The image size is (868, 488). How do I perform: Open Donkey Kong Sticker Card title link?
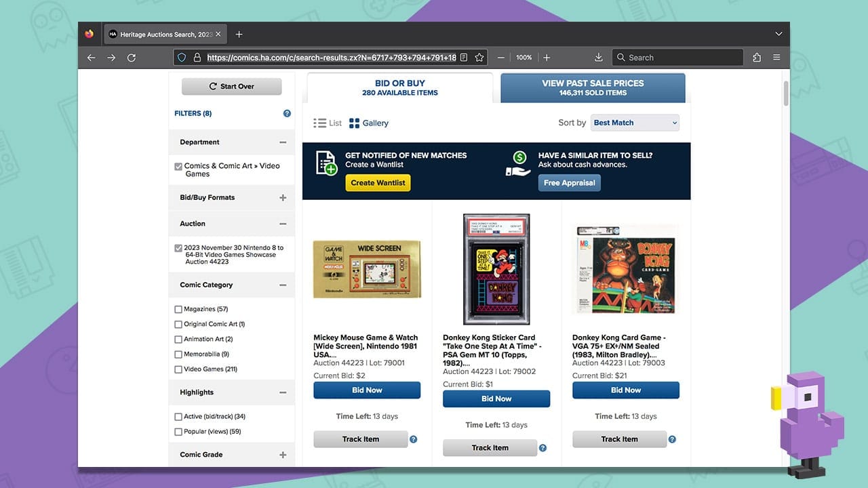pyautogui.click(x=493, y=350)
